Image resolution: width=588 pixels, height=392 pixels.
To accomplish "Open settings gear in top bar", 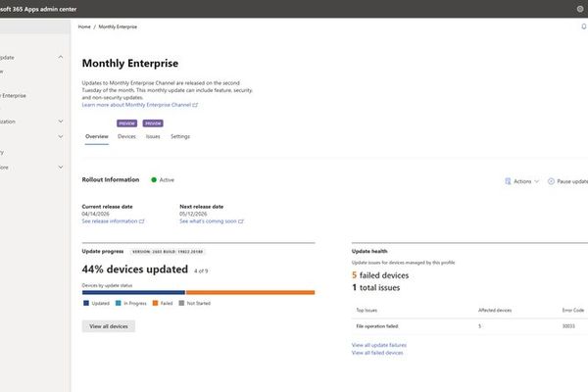I will point(580,9).
